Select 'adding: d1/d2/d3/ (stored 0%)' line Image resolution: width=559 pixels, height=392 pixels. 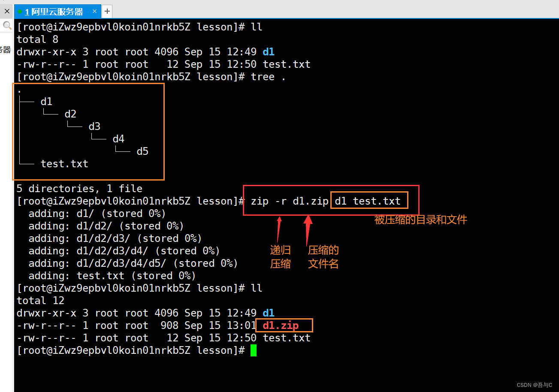pos(115,238)
